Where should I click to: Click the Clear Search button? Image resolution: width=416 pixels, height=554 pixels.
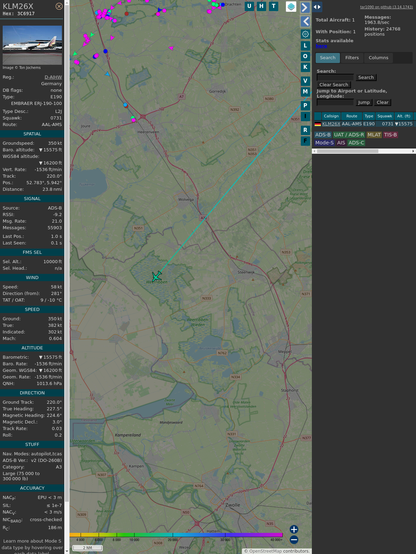tap(334, 85)
